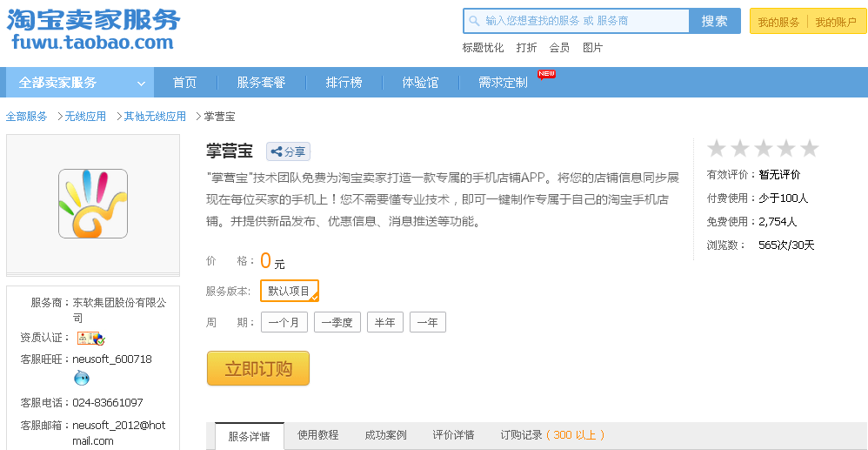The width and height of the screenshot is (868, 450).
Task: Click the provider name 东软集团股份有限公司
Action: point(119,311)
